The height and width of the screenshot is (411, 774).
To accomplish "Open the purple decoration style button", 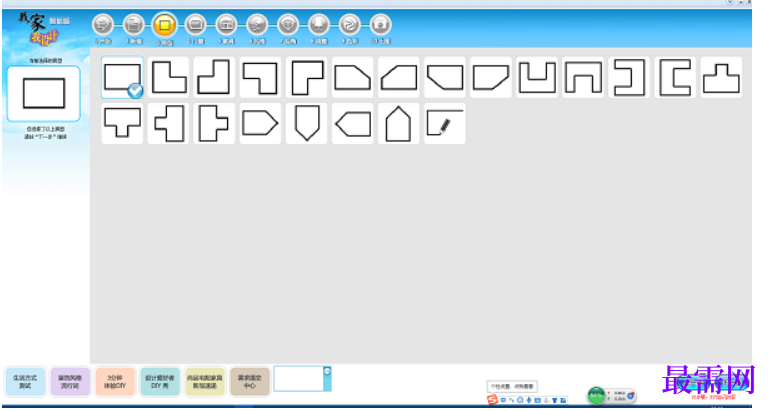I will tap(70, 381).
